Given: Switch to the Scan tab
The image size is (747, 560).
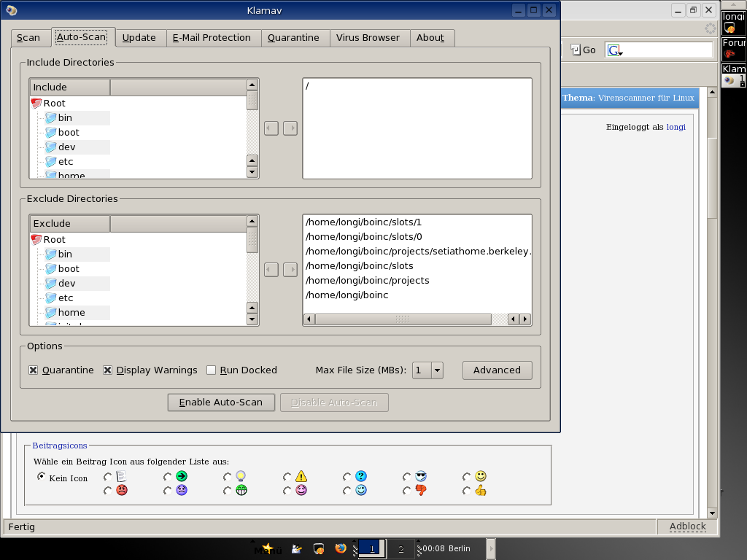Looking at the screenshot, I should pos(28,38).
